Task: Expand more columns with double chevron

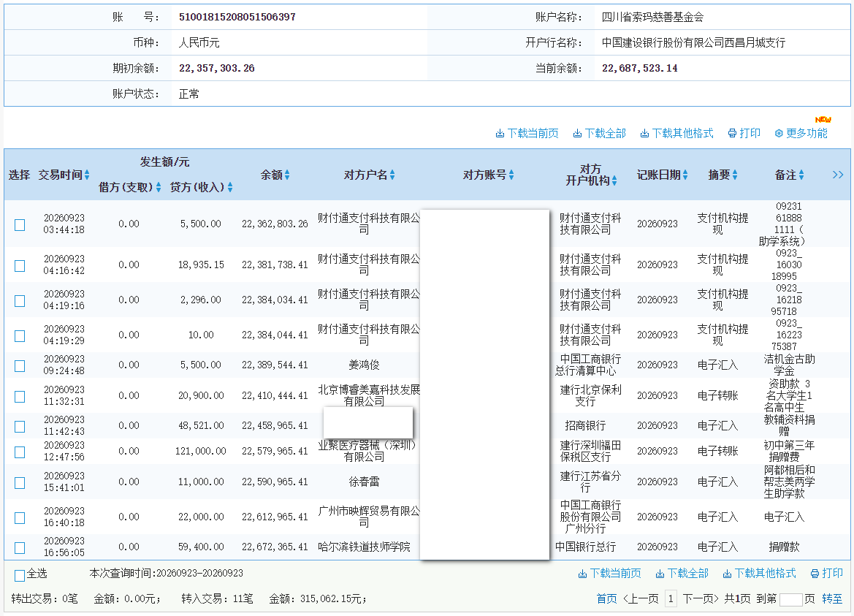Action: [x=838, y=175]
